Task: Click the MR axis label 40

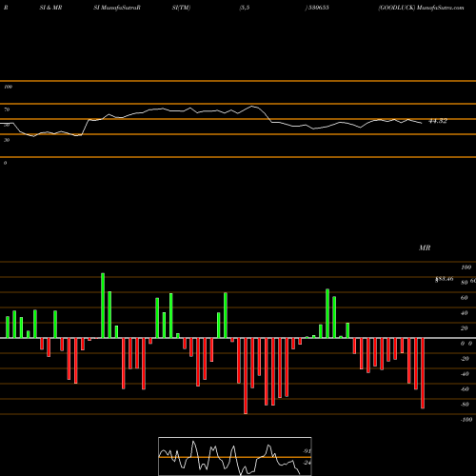Action: [x=464, y=313]
